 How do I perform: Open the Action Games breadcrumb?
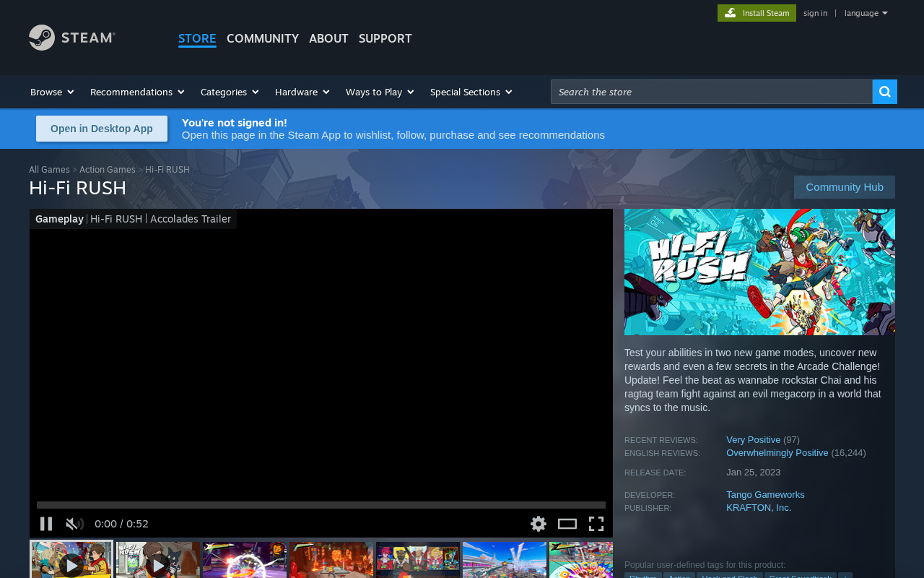tap(108, 170)
